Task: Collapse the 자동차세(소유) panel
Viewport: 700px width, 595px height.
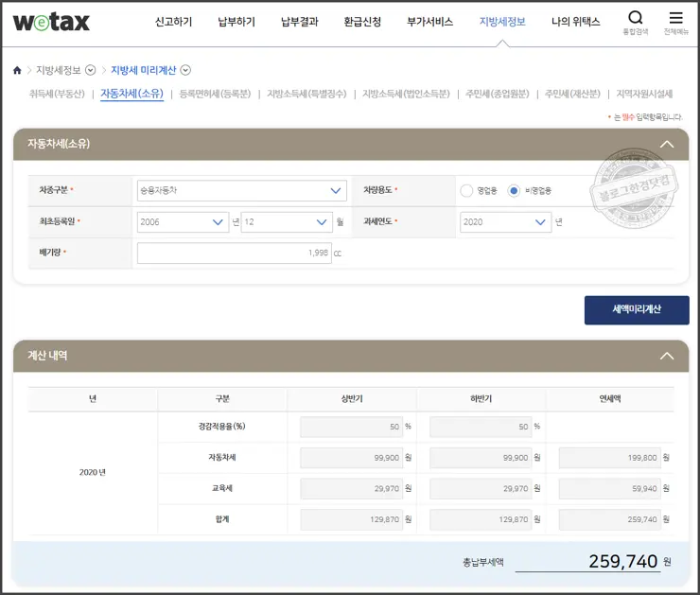Action: coord(667,144)
